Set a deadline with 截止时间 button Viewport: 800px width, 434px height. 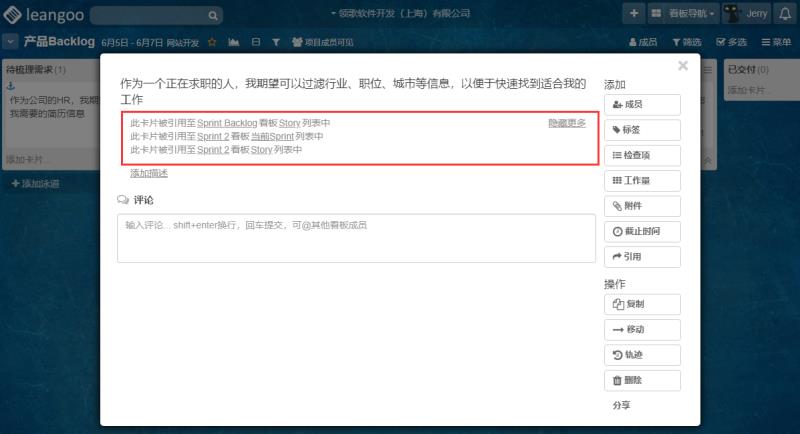[642, 231]
